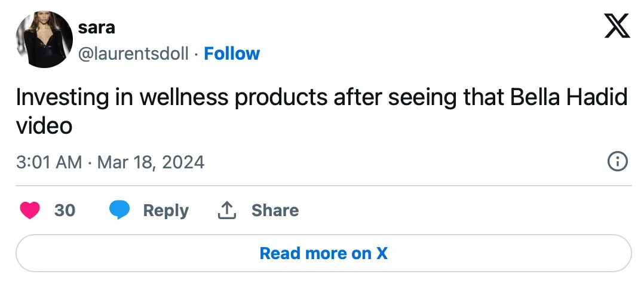
Task: Select the Read more on X button
Action: [324, 253]
